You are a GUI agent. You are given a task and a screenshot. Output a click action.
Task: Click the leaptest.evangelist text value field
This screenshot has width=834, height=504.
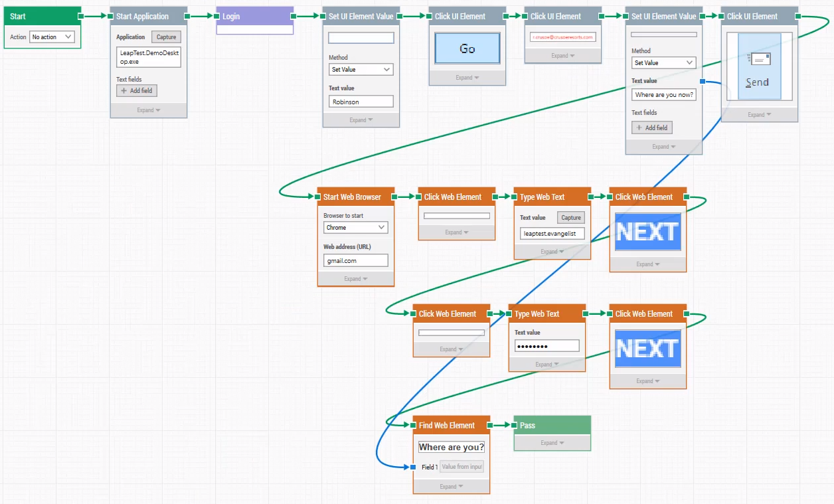tap(552, 233)
